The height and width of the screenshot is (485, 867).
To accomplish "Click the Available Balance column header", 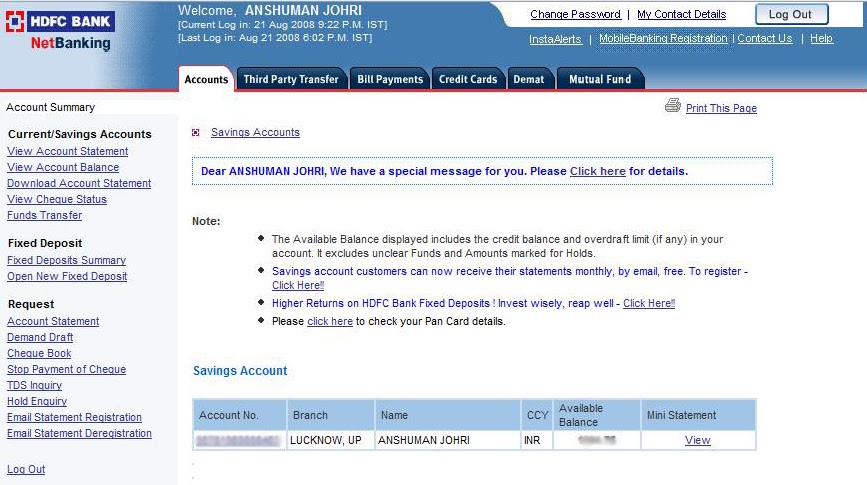I will pos(597,415).
